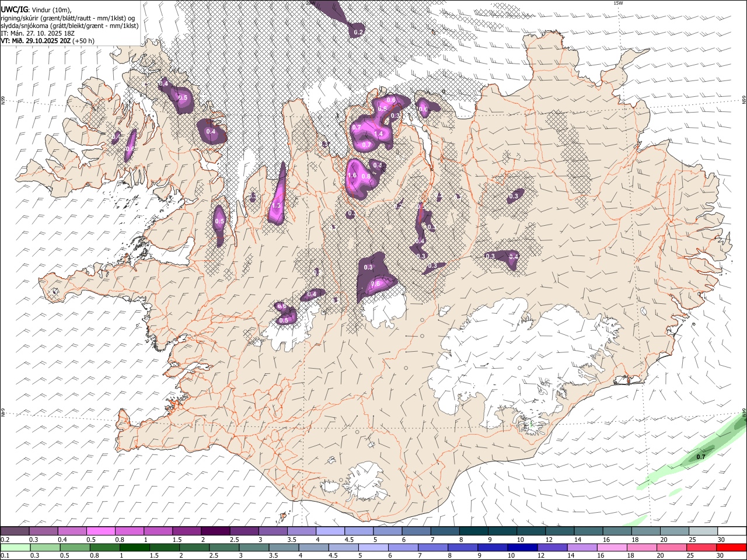Click the "VT: Mið. 29.10.2025 20Z (+50 h)" line

[x=47, y=41]
